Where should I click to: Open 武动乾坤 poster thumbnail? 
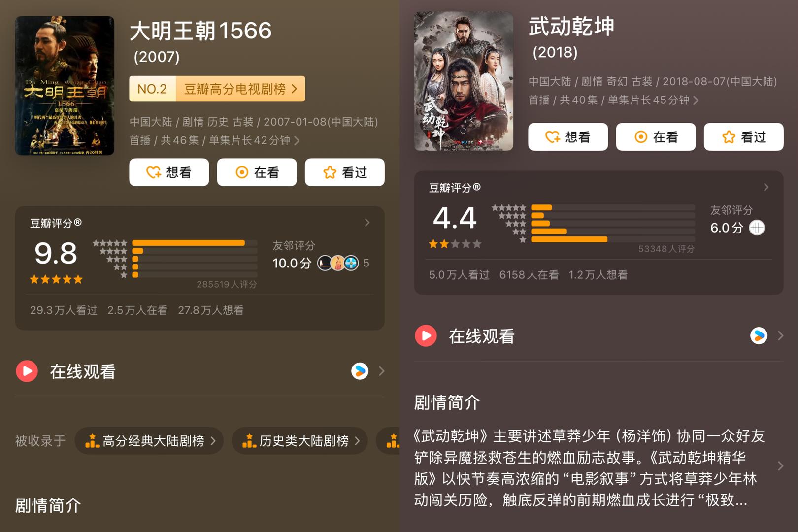tap(464, 81)
